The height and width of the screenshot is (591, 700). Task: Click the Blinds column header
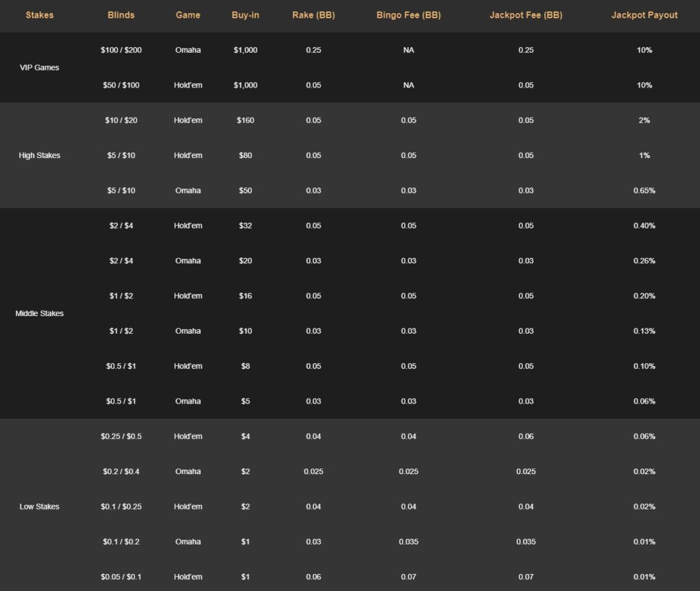120,14
